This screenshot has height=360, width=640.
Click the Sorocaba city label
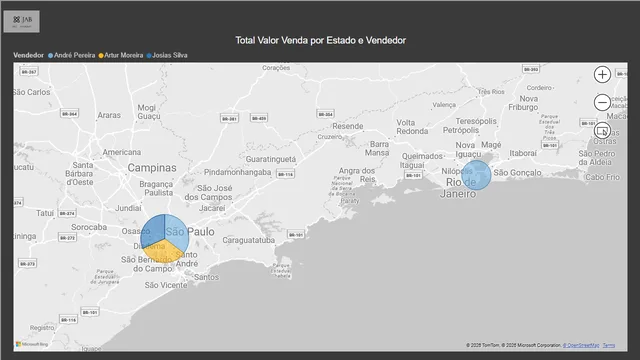(89, 227)
